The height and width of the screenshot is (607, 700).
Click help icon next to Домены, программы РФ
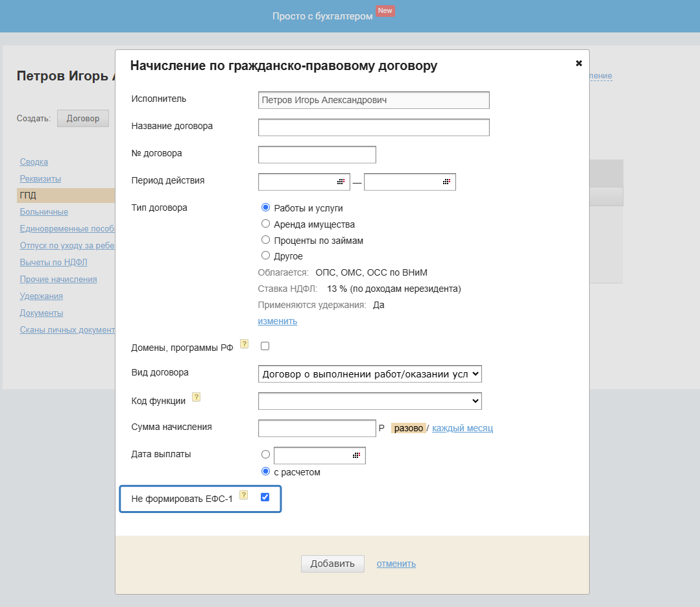coord(245,344)
